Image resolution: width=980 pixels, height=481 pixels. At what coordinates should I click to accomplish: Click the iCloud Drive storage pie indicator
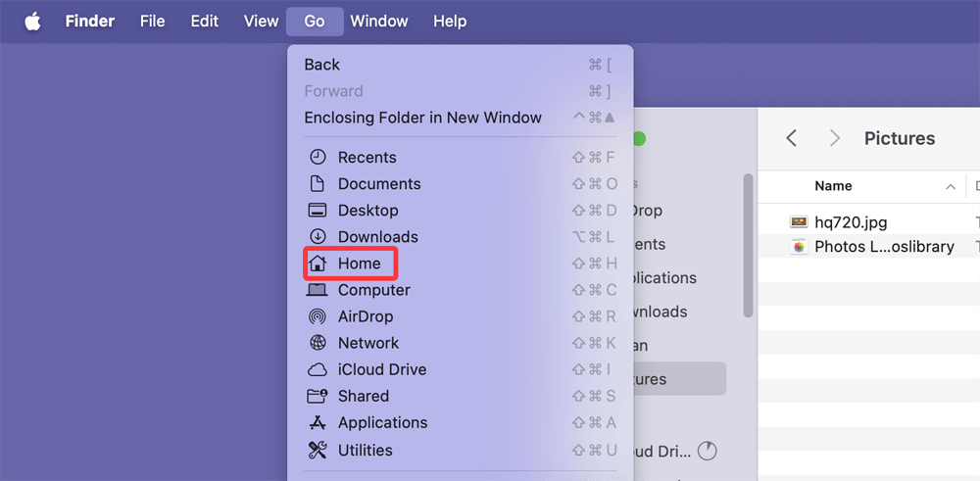coord(707,451)
